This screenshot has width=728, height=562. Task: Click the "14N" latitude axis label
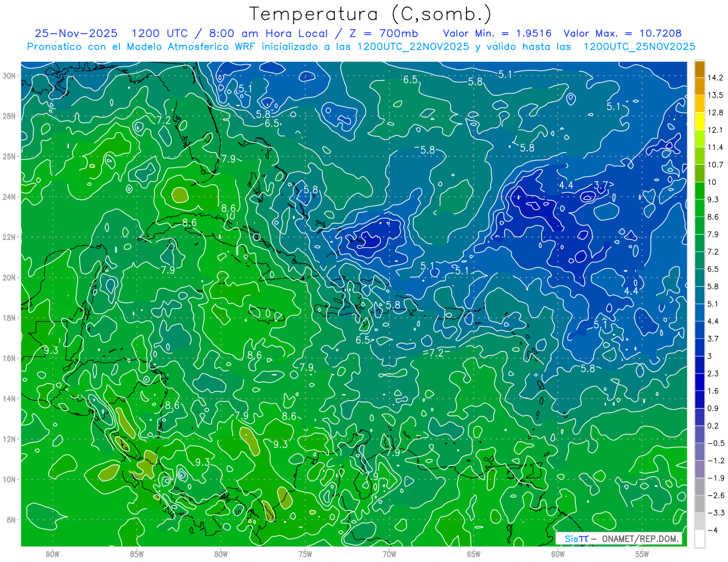(x=10, y=399)
